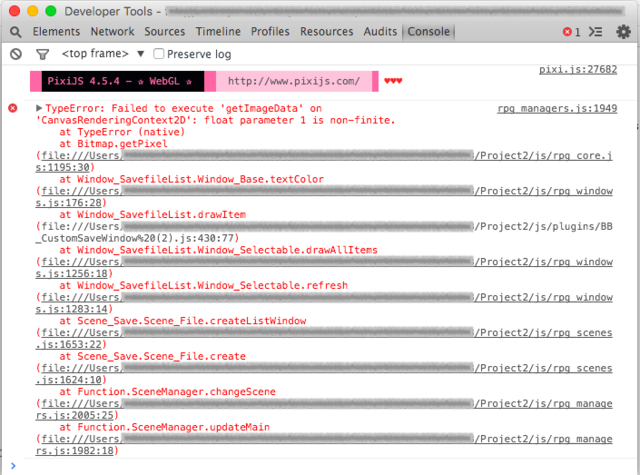Screen dimensions: 640x475
Task: Open rpg_managers.js link under SceneManager.changeScene
Action: point(324,410)
